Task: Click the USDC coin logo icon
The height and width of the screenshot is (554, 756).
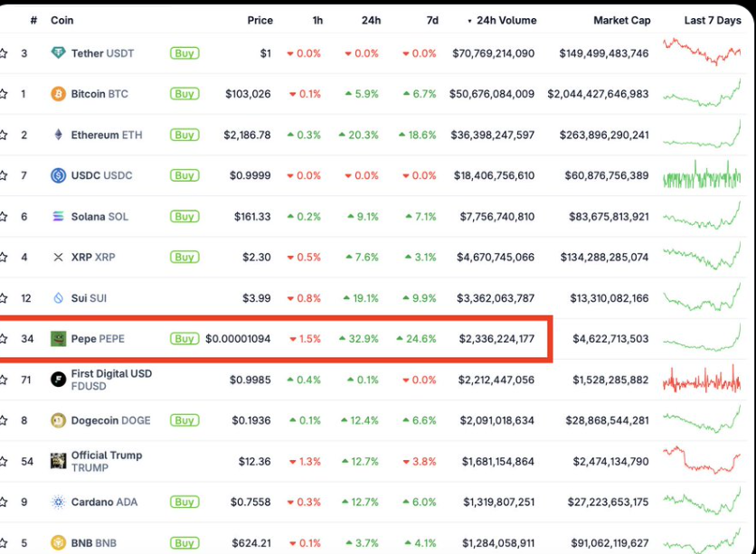Action: click(x=59, y=175)
